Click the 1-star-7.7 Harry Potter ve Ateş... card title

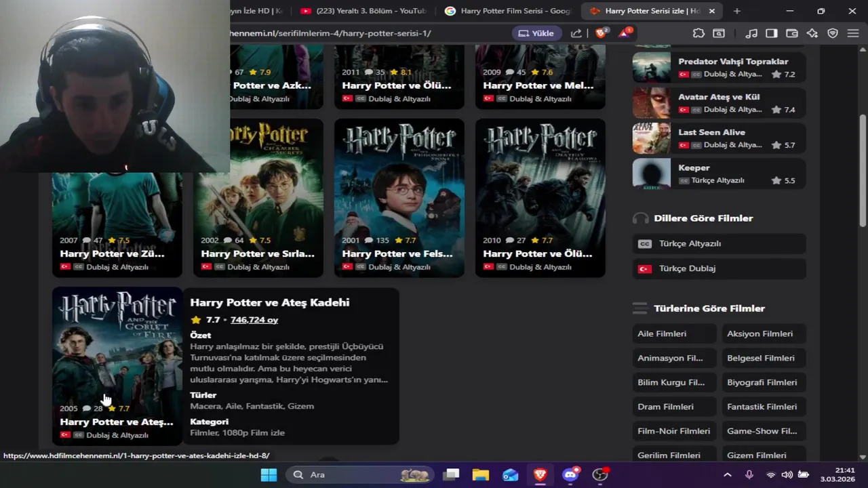117,422
